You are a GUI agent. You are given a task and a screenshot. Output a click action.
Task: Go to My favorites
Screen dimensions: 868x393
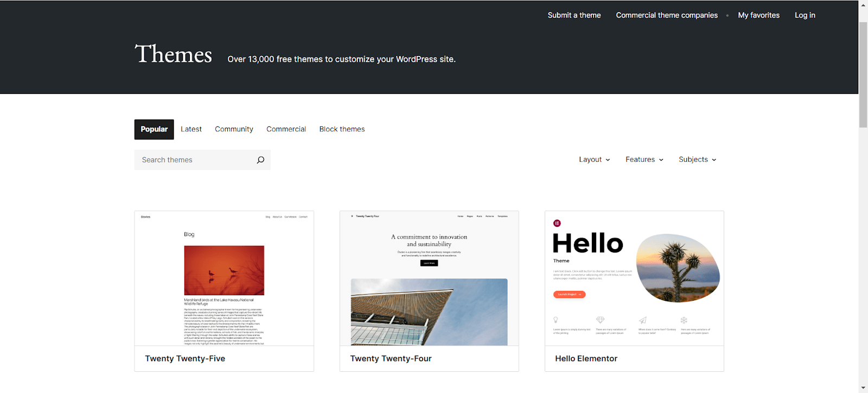758,15
